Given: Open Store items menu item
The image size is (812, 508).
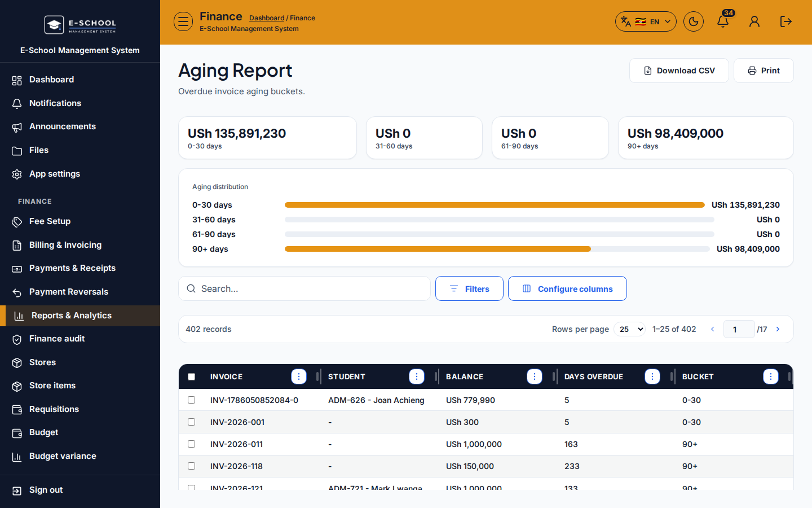Looking at the screenshot, I should click(x=80, y=386).
